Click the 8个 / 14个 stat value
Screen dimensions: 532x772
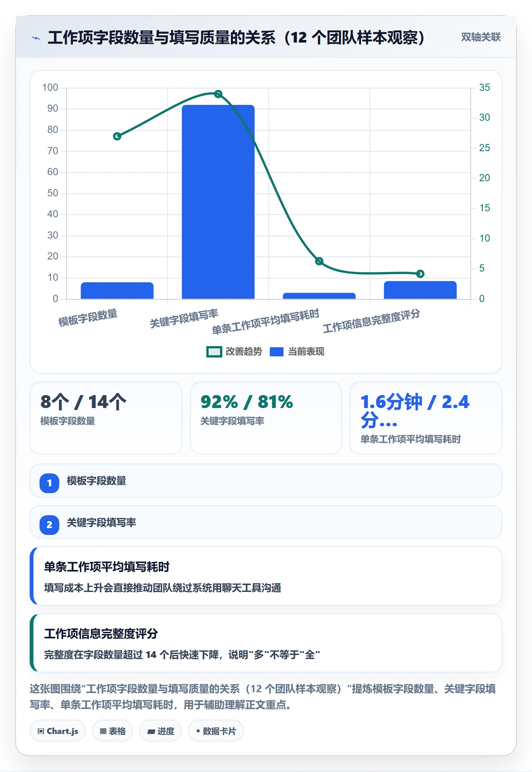[x=84, y=402]
